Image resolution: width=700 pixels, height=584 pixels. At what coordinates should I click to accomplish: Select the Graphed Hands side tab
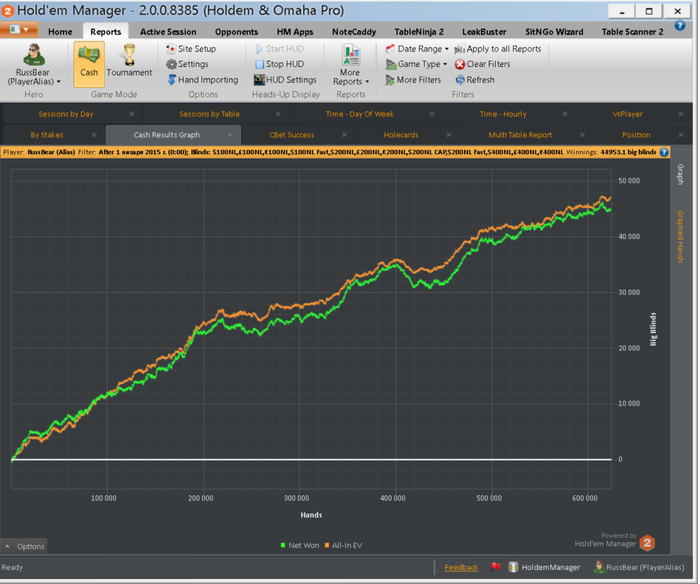click(x=681, y=235)
